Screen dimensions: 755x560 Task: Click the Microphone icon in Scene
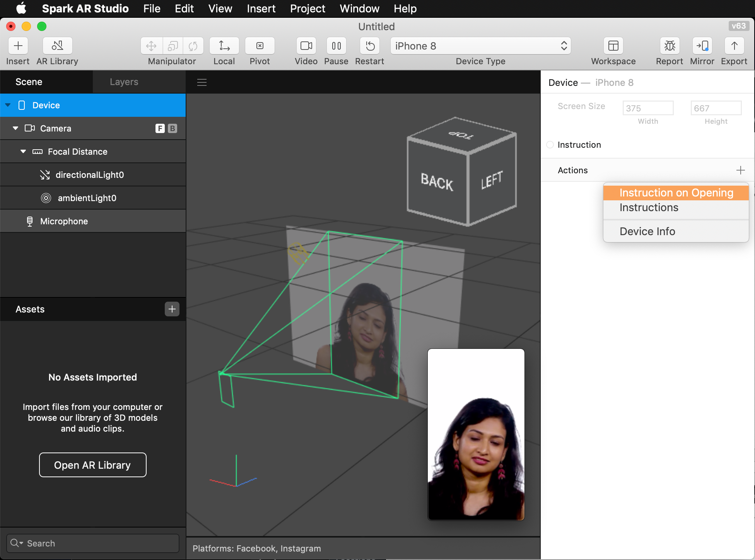(x=30, y=221)
